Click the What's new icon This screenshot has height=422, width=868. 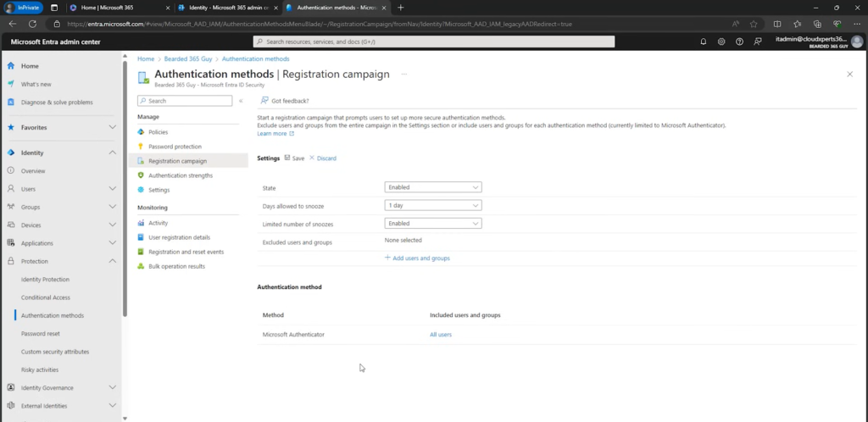(x=10, y=84)
